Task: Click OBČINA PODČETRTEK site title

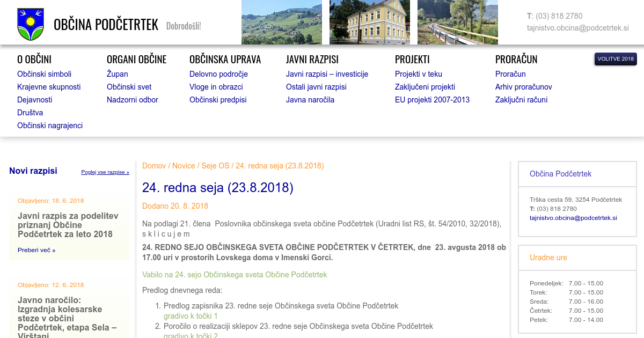Action: point(106,25)
